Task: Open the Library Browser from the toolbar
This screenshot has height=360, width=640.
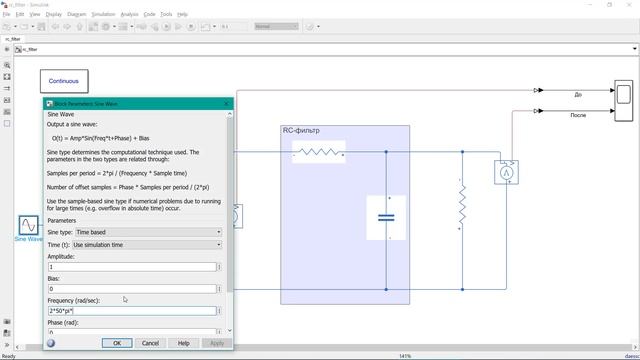Action: (x=93, y=27)
